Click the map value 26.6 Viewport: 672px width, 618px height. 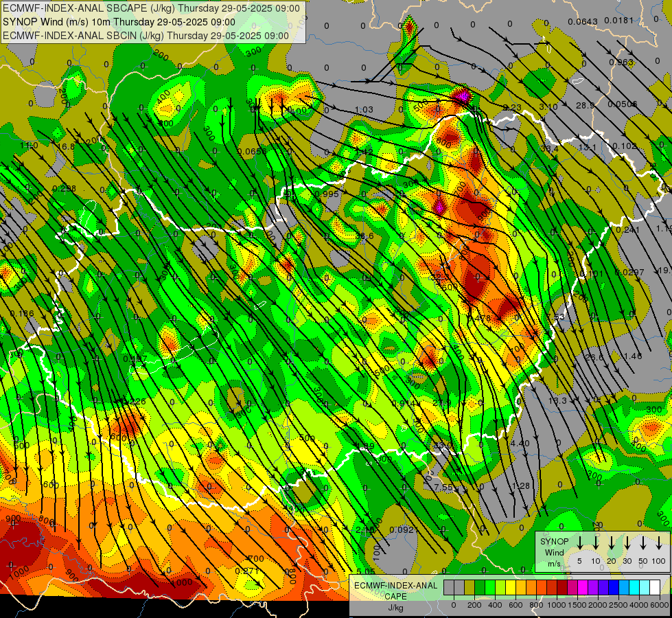tap(594, 357)
